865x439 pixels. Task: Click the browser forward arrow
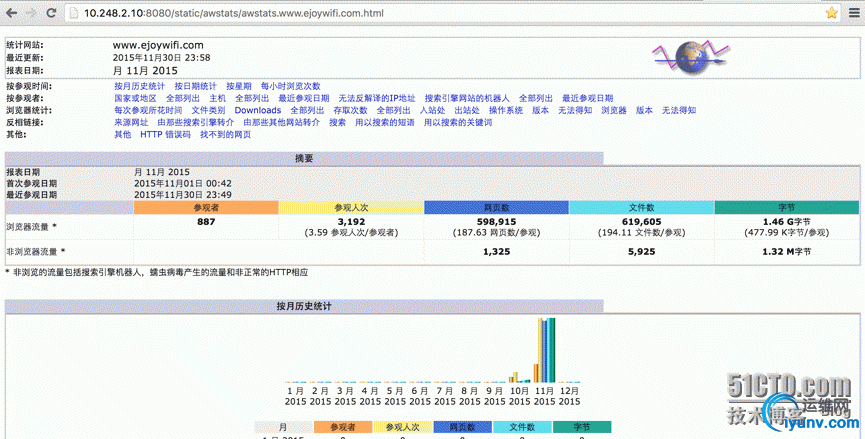31,13
